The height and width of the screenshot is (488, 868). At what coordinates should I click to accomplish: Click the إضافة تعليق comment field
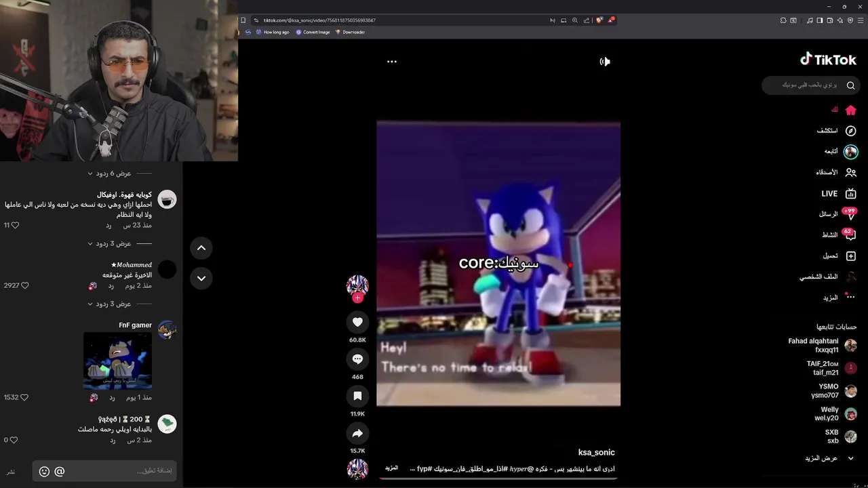click(104, 471)
